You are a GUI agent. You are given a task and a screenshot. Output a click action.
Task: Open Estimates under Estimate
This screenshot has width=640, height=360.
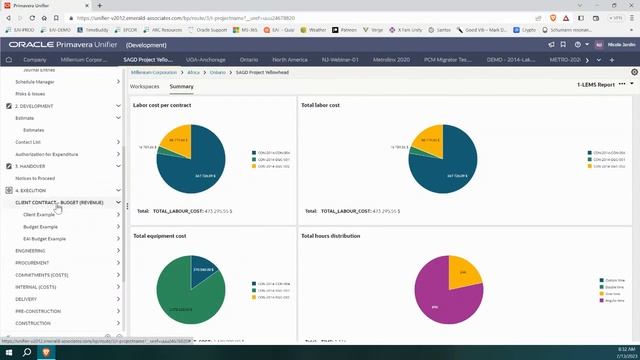(33, 130)
